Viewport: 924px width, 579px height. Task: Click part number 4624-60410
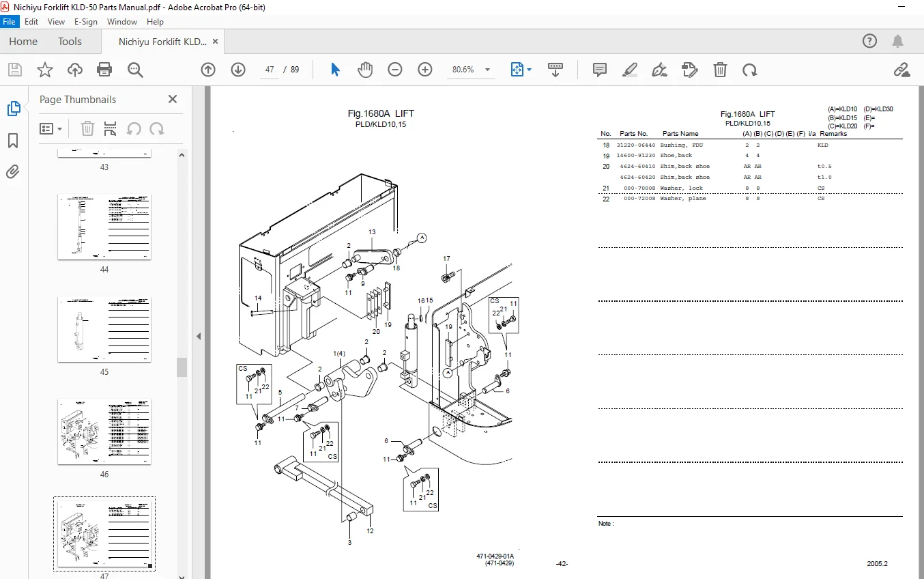637,167
